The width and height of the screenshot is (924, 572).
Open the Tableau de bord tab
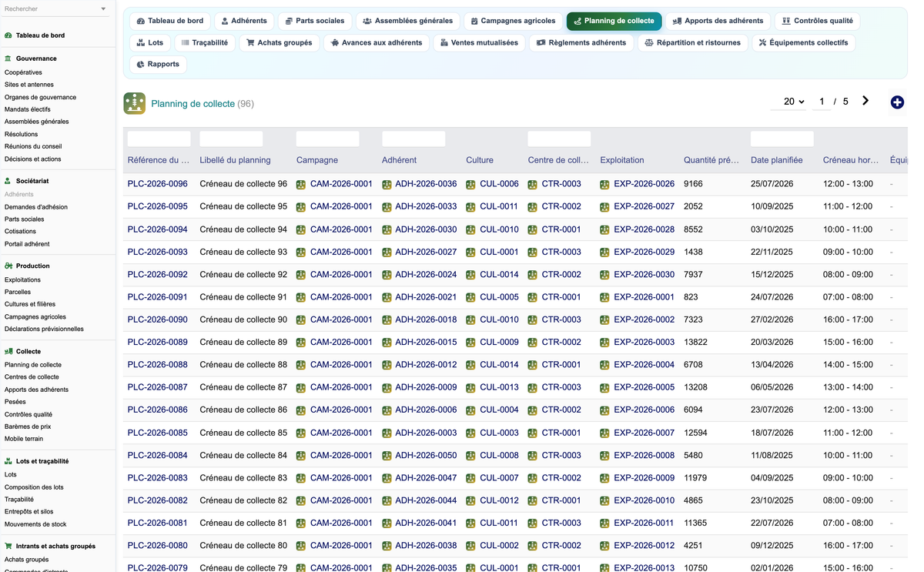[170, 21]
